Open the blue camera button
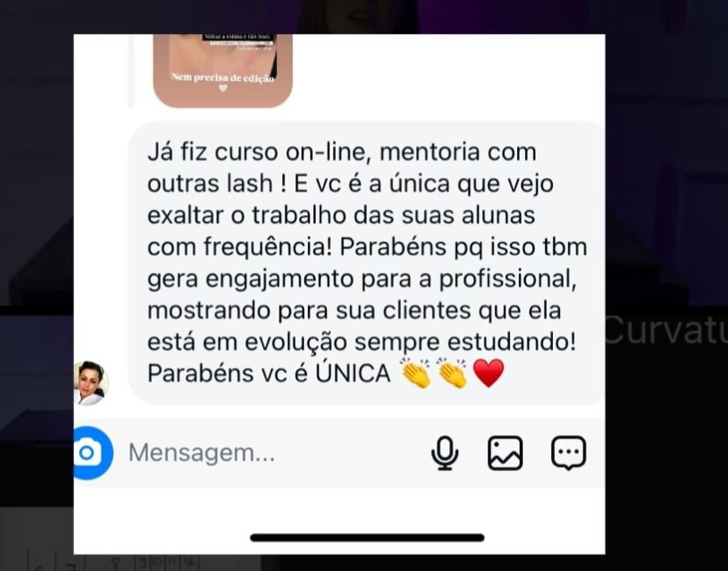 pyautogui.click(x=93, y=452)
